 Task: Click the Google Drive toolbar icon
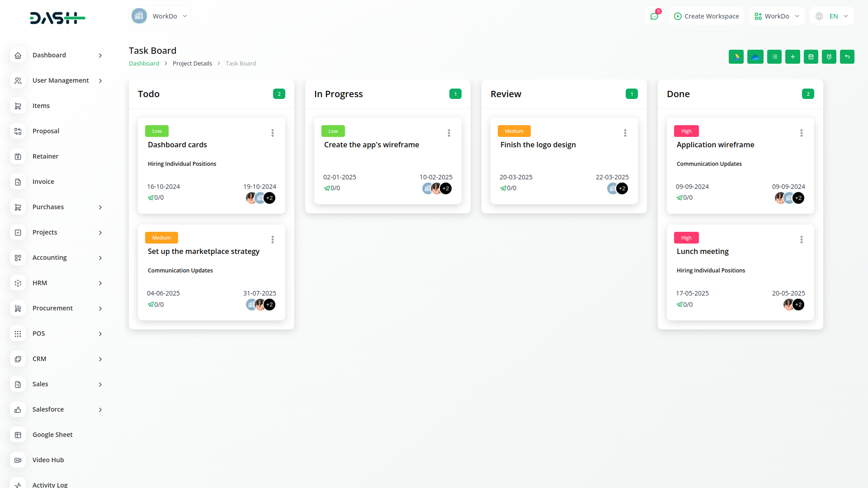pyautogui.click(x=736, y=57)
